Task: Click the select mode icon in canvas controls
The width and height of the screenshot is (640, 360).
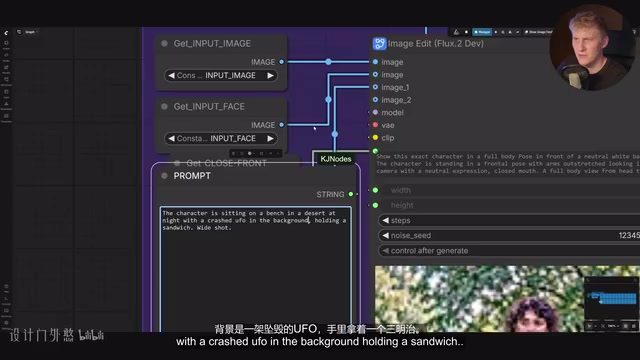Action: click(x=589, y=326)
